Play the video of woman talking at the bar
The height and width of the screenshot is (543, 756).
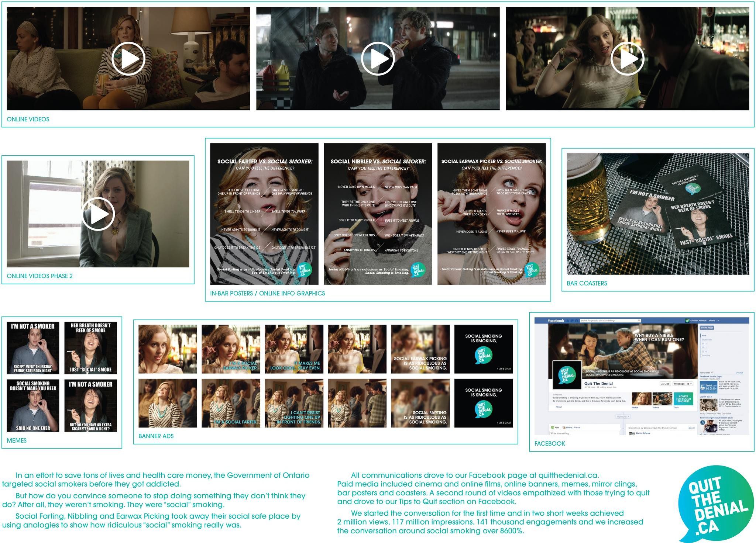[627, 59]
